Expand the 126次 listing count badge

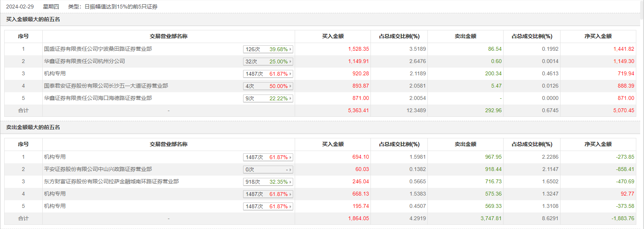click(x=268, y=49)
